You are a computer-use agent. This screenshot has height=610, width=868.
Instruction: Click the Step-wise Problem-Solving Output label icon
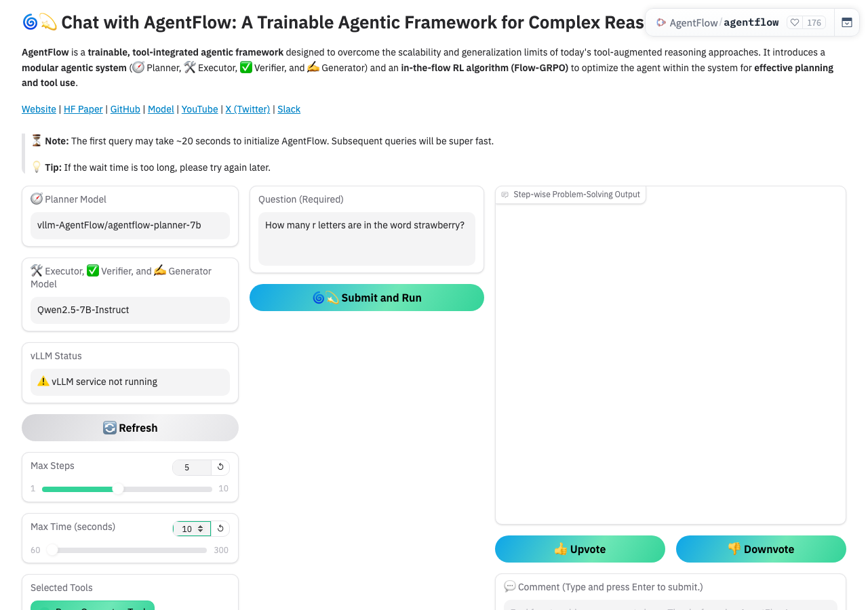505,195
